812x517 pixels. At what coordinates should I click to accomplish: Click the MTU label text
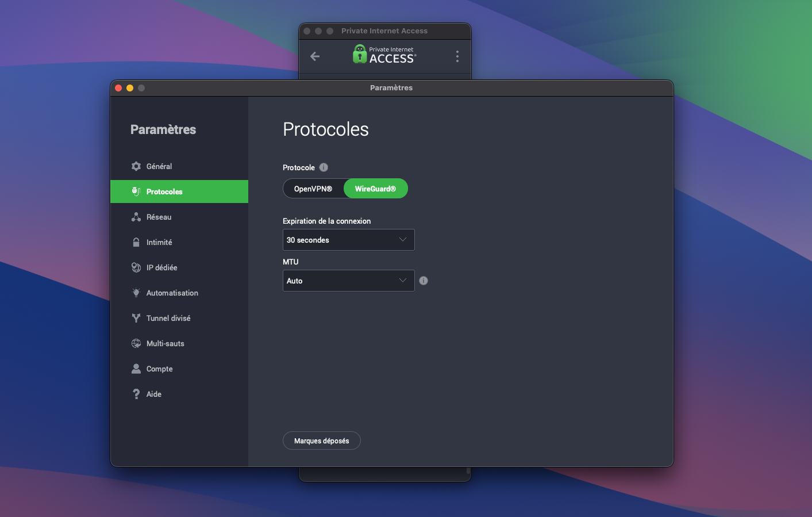(291, 262)
